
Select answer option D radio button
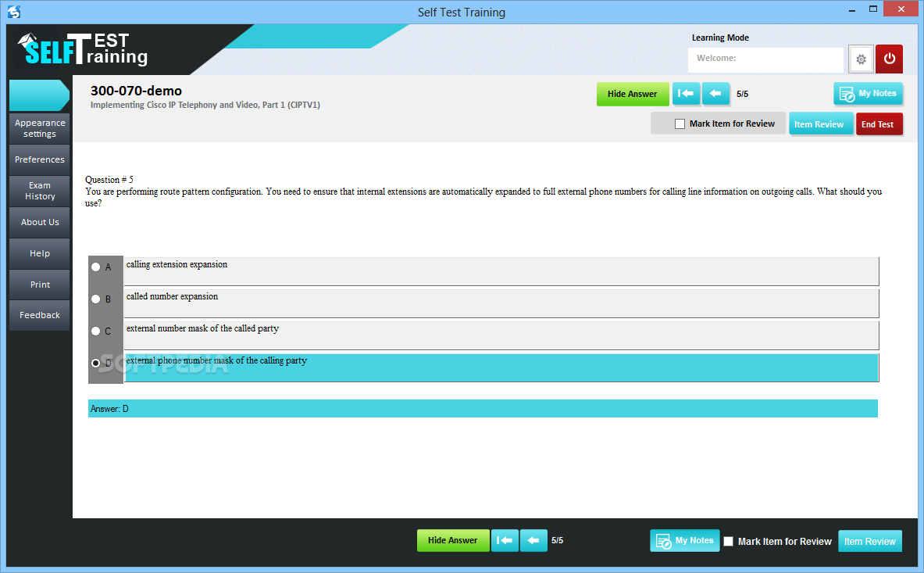pos(95,363)
